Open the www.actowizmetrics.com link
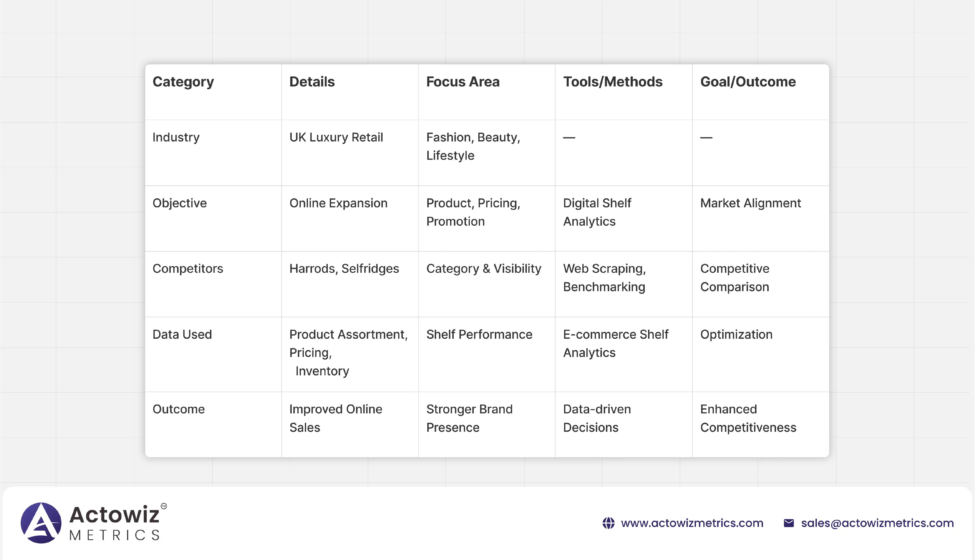Image resolution: width=975 pixels, height=560 pixels. tap(691, 523)
